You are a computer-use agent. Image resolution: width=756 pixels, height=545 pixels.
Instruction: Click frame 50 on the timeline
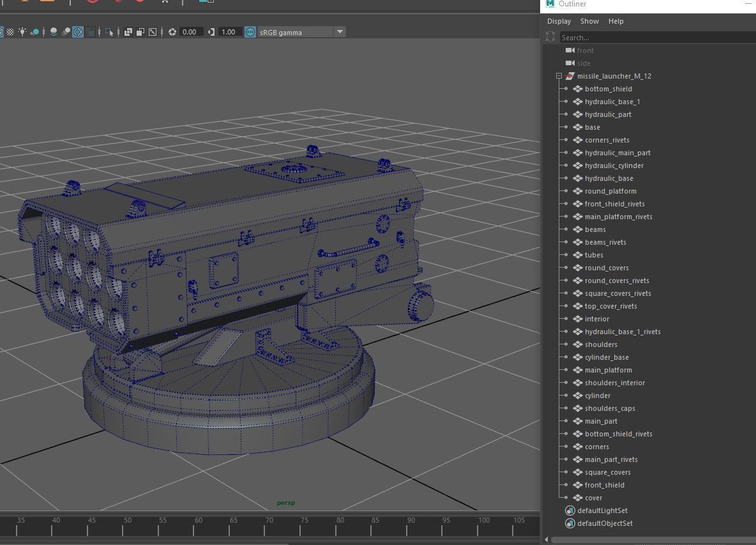point(123,526)
